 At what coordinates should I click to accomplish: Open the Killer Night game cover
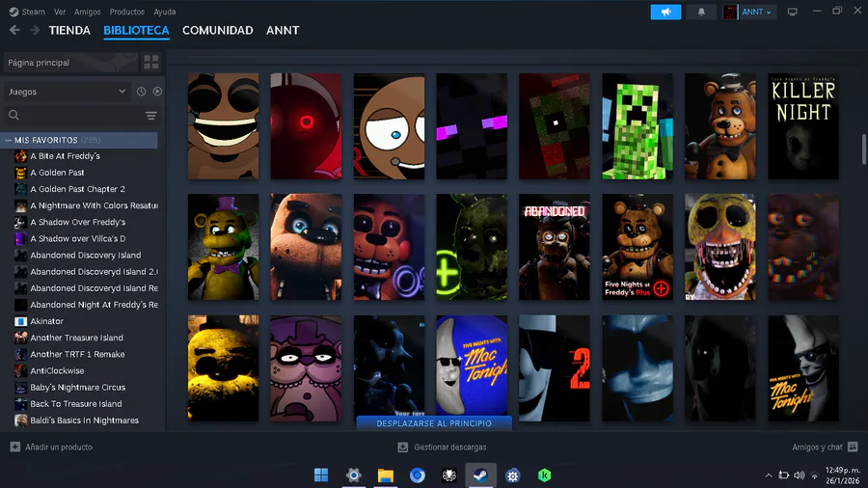802,126
